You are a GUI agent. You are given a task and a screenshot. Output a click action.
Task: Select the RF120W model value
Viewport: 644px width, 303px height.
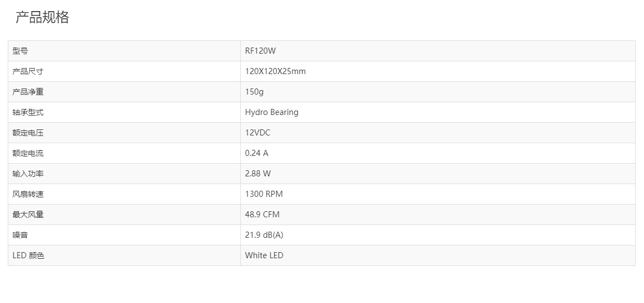coord(260,51)
